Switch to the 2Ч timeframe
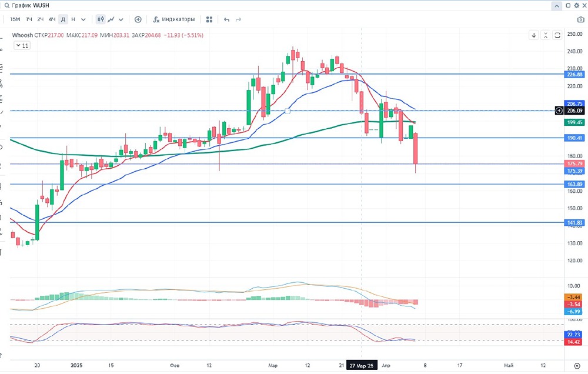 [41, 19]
